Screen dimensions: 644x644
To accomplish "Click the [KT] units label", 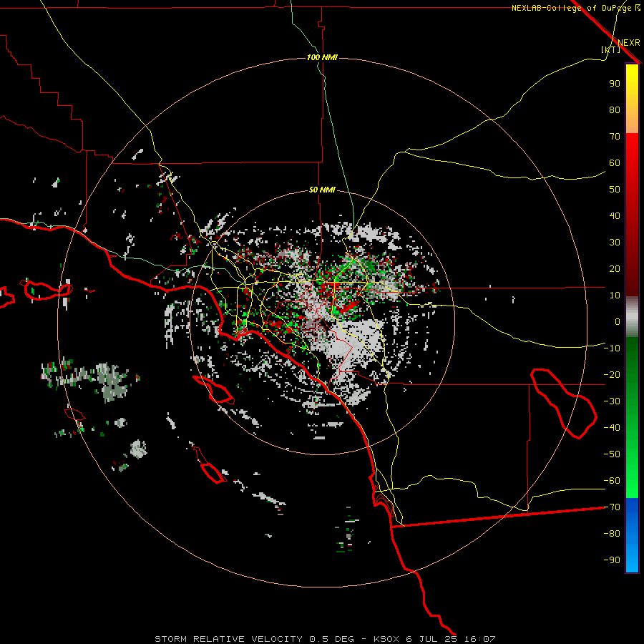I will pyautogui.click(x=610, y=49).
